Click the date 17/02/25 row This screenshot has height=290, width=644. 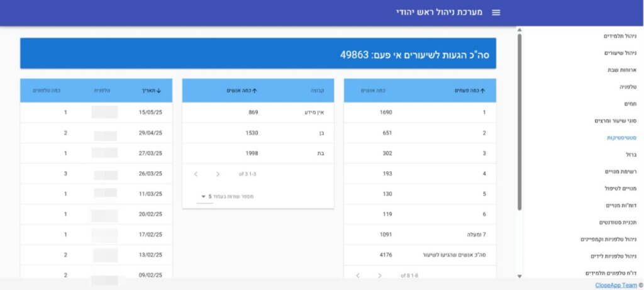(96, 235)
